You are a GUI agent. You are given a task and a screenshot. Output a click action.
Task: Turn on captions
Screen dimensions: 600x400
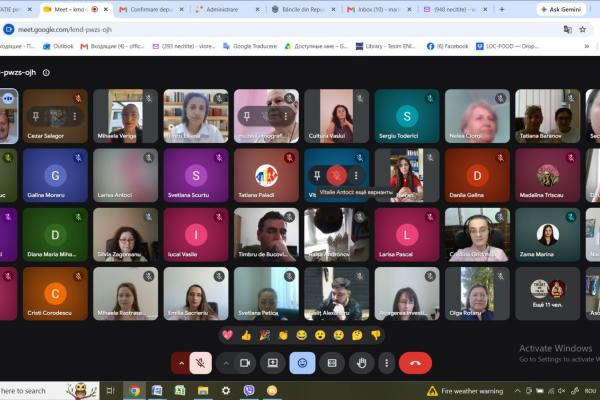332,363
